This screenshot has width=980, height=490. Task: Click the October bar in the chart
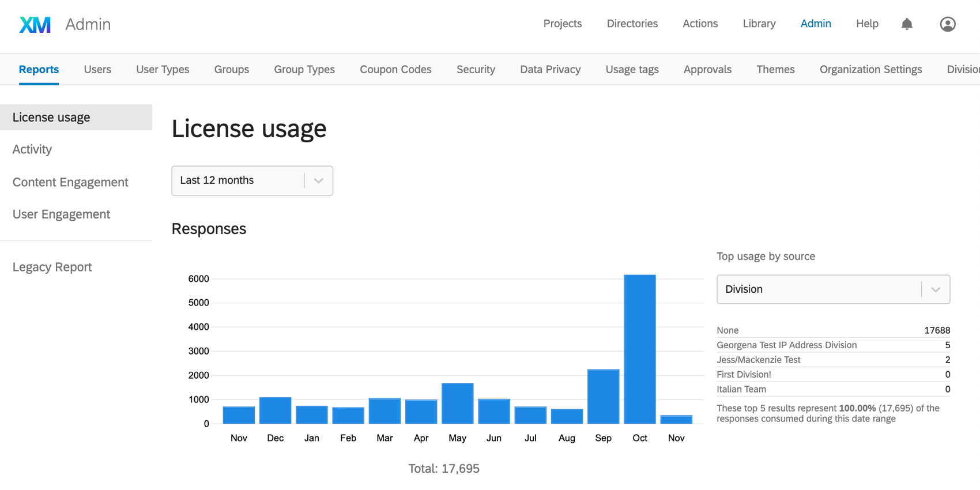[639, 349]
